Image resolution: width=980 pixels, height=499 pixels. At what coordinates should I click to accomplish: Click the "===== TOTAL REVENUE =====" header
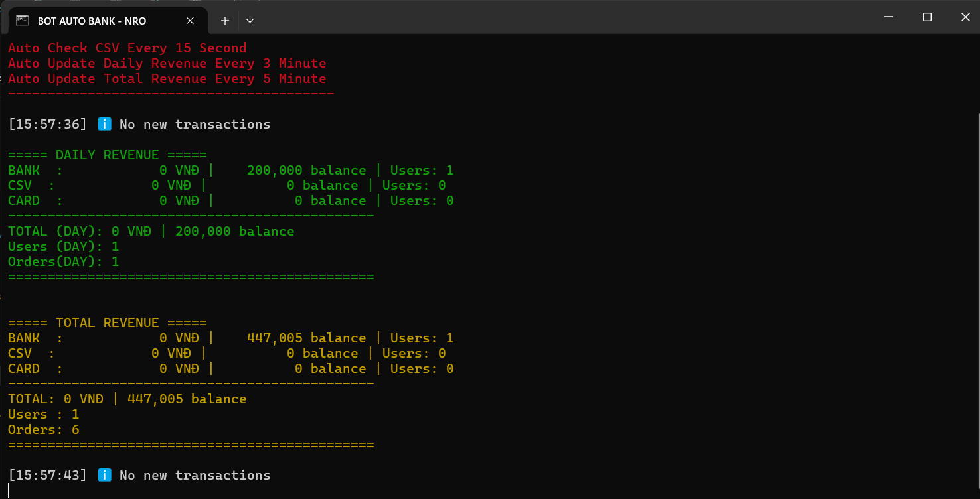coord(108,323)
